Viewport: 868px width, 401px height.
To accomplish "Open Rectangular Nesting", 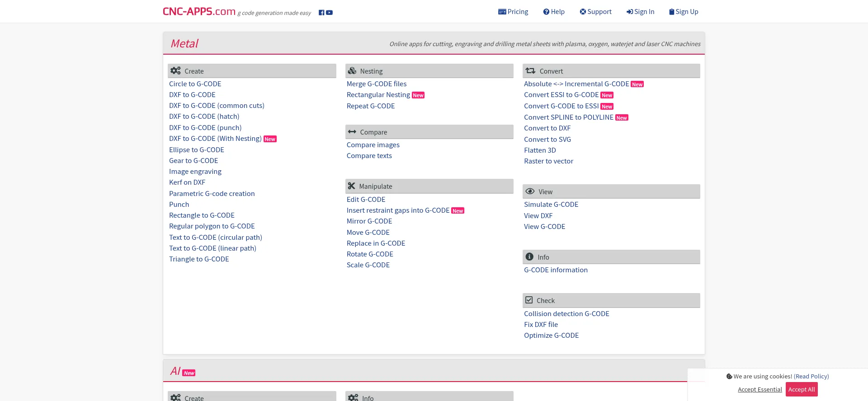I will 378,94.
